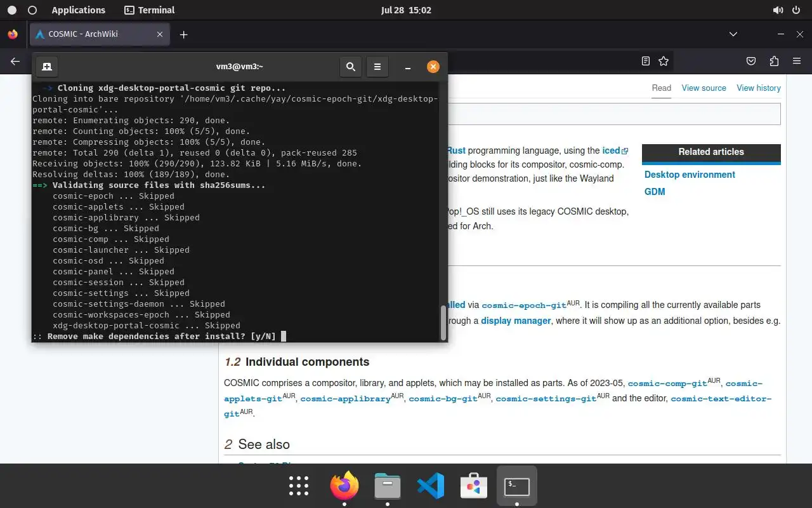The image size is (812, 508).
Task: Follow the Rust link
Action: tap(456, 150)
